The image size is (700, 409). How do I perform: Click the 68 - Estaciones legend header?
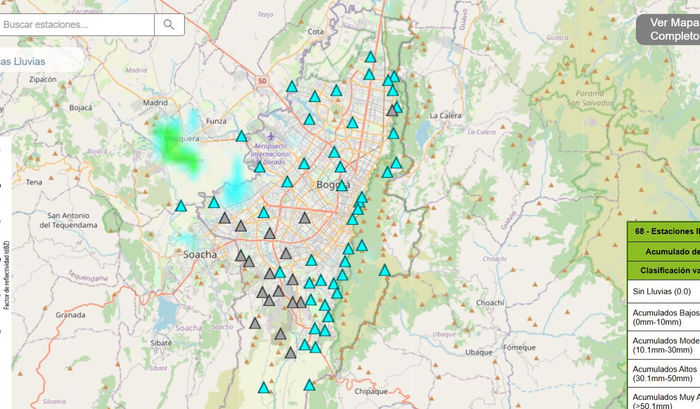(663, 231)
